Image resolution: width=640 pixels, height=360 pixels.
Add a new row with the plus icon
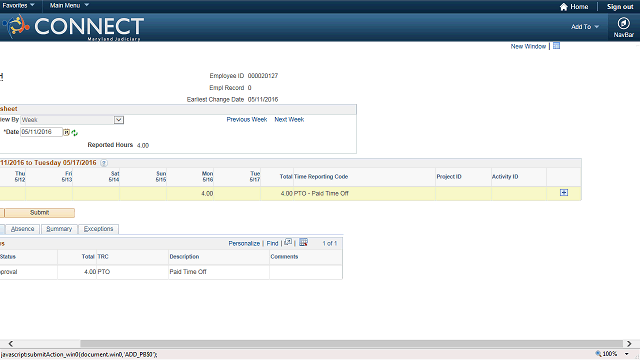(x=564, y=193)
